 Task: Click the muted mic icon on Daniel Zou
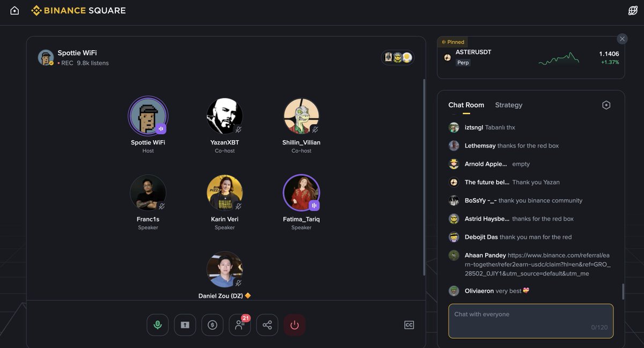238,283
